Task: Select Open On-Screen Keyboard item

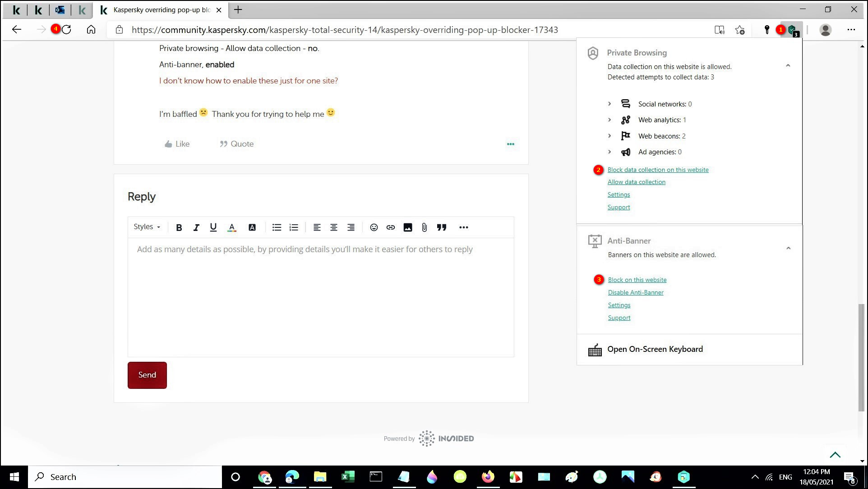Action: click(x=655, y=349)
